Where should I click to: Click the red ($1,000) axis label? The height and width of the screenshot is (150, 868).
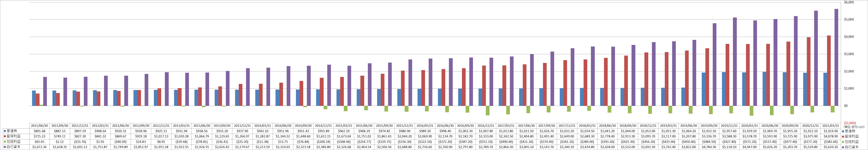[x=850, y=123]
